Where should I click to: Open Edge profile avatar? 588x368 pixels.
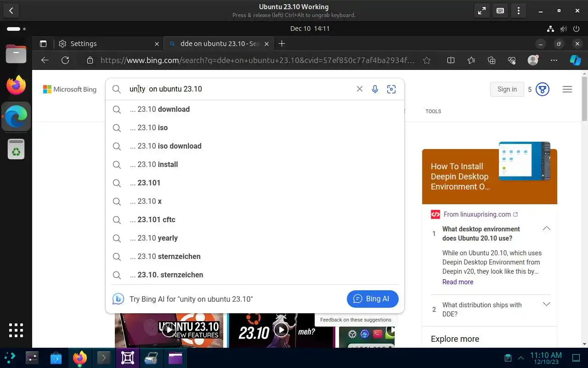[x=533, y=60]
